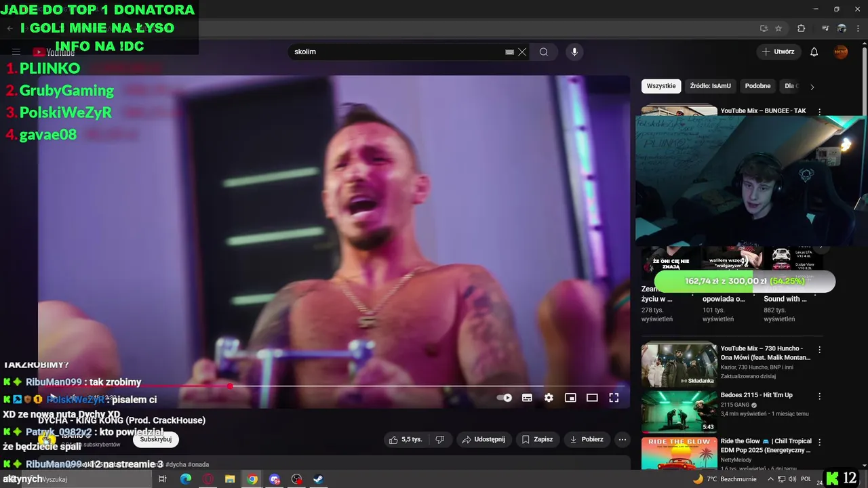The width and height of the screenshot is (868, 488).
Task: Open the Chrome three-dot menu
Action: (x=858, y=28)
